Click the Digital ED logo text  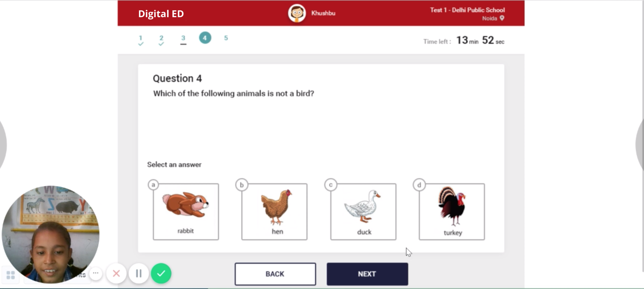point(161,14)
